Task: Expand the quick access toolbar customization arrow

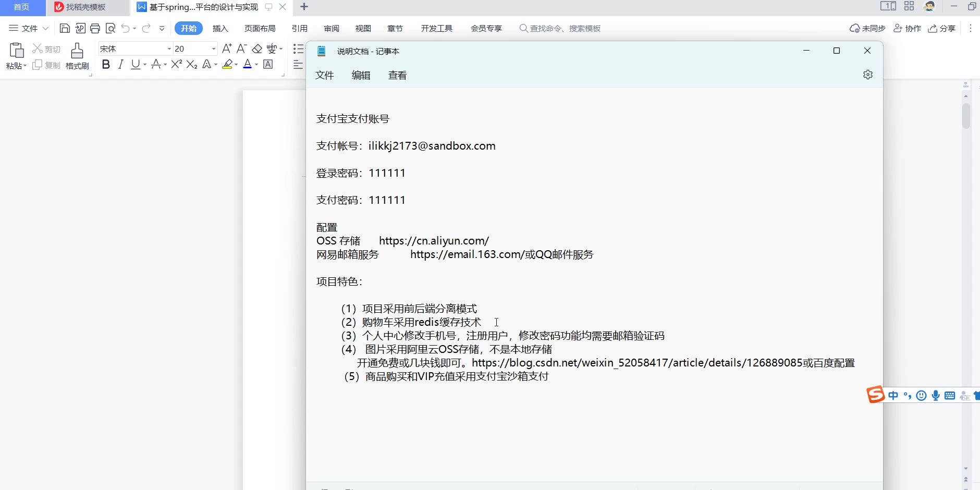Action: click(162, 28)
